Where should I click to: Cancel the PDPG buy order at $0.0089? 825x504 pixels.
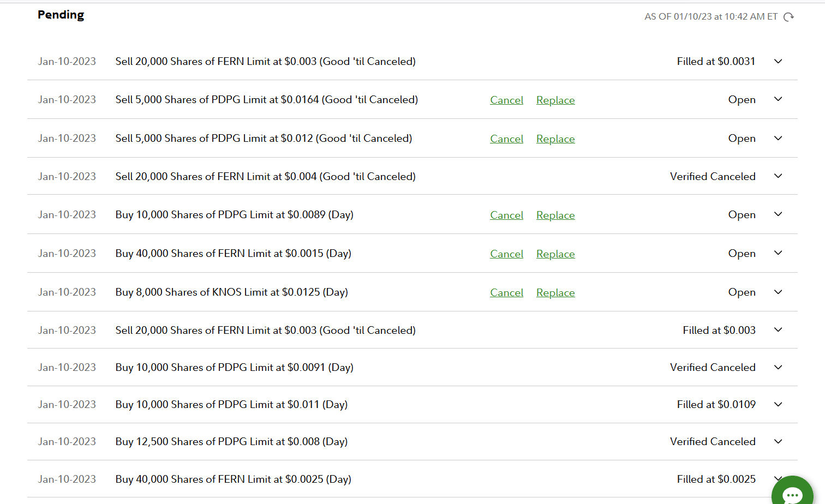point(506,215)
